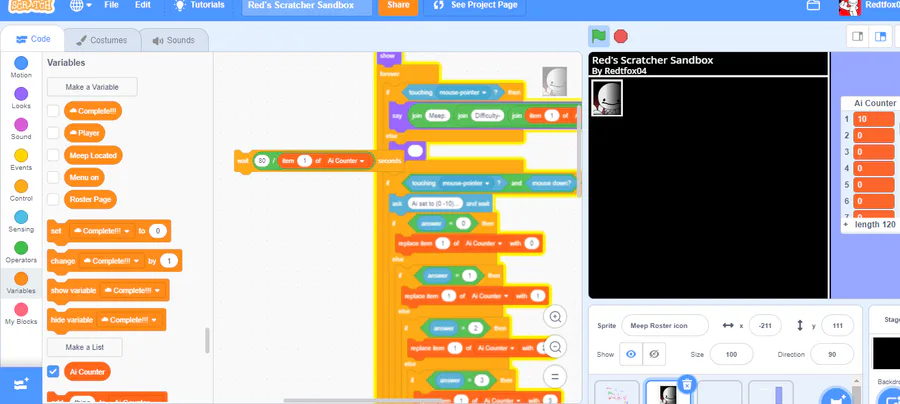Reset workspace zoom to default
The width and height of the screenshot is (900, 404).
[x=555, y=377]
